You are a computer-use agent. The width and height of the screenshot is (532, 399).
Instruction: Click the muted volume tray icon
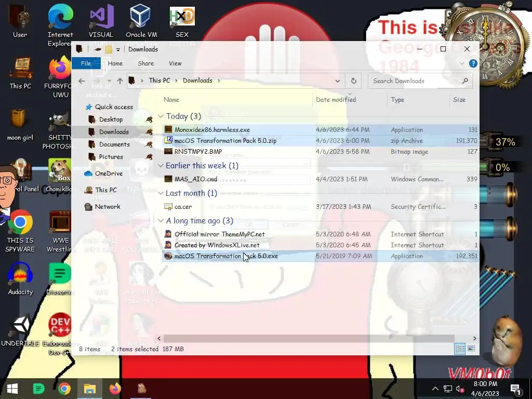[460, 389]
